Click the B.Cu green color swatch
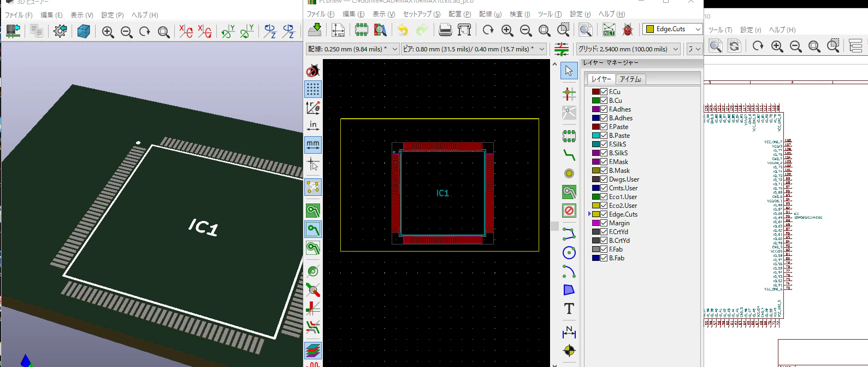 [x=596, y=101]
